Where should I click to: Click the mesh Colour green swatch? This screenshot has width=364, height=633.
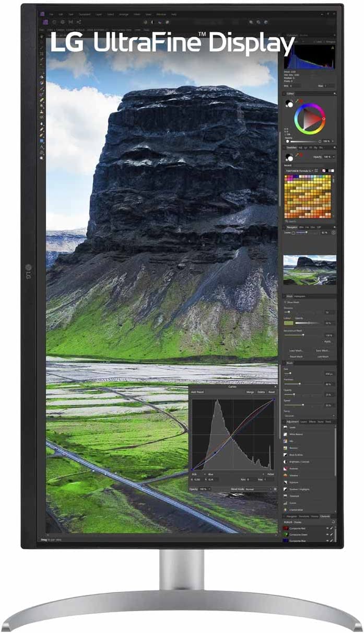click(288, 323)
